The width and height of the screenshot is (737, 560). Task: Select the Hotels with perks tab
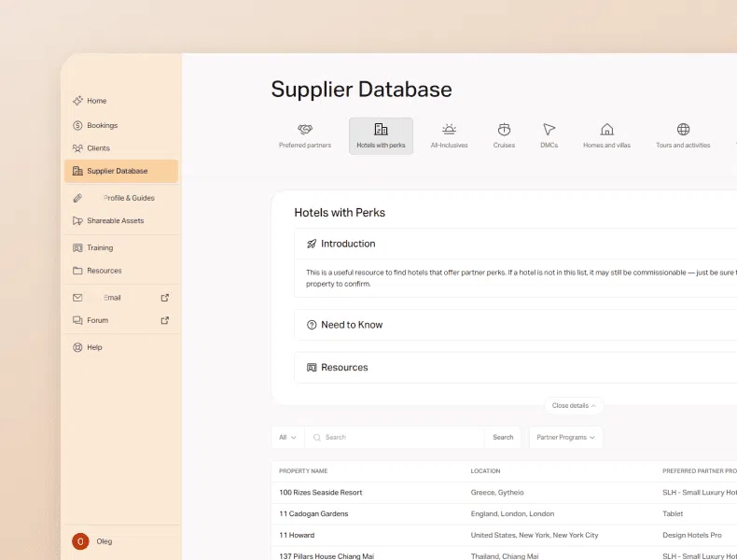point(381,136)
